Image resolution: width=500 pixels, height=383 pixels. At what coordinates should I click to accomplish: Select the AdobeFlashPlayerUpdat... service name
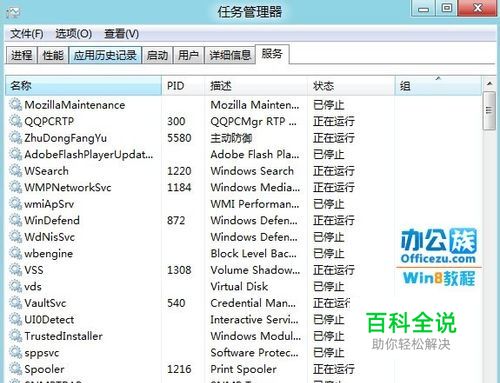point(89,154)
